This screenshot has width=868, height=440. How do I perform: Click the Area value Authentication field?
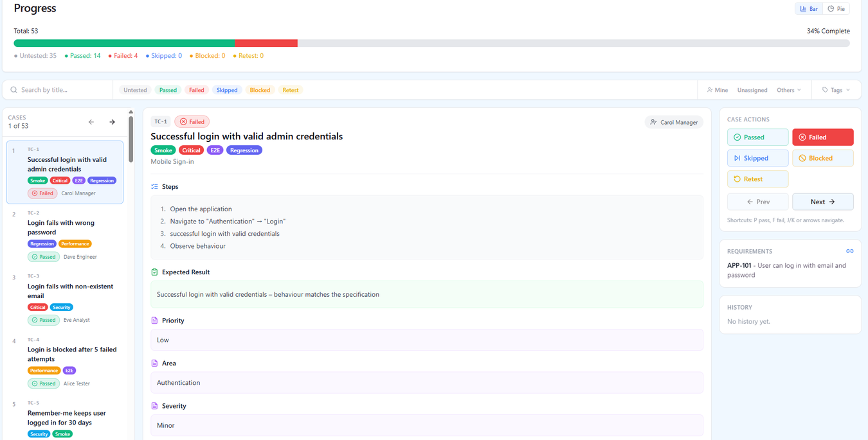pos(427,383)
